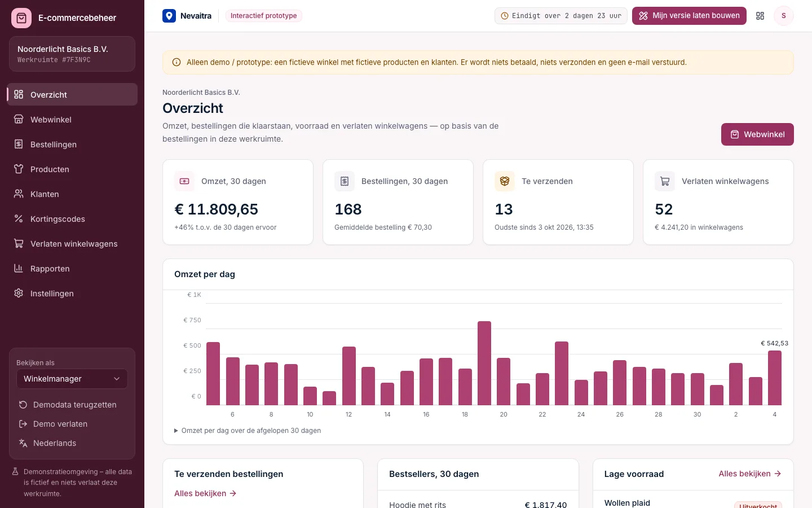Click the Omzet per dag heading
812x508 pixels.
click(x=205, y=274)
